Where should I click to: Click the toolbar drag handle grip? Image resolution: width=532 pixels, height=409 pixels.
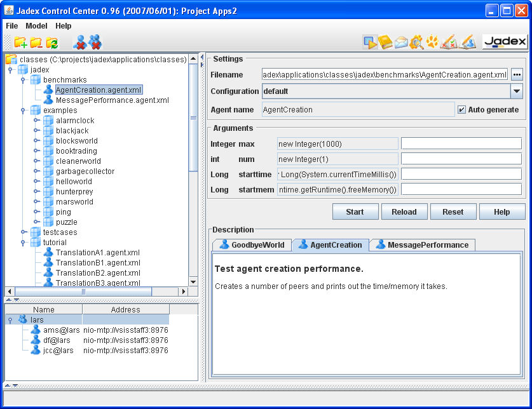click(x=7, y=42)
